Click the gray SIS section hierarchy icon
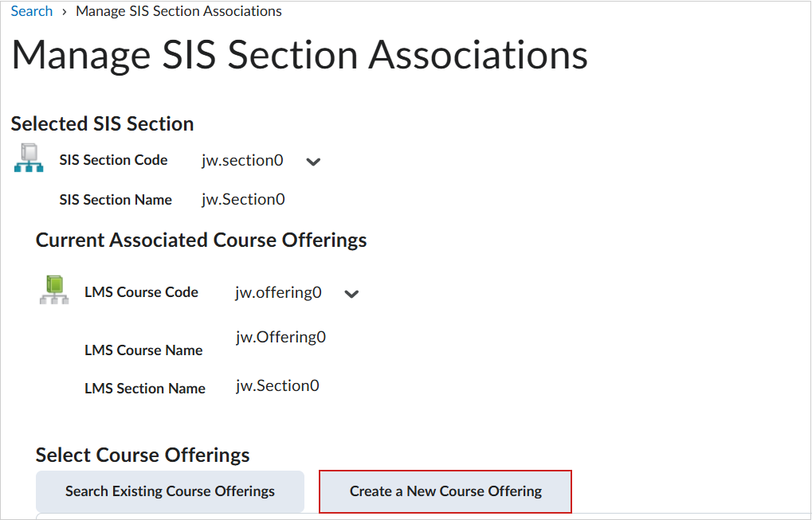The height and width of the screenshot is (520, 812). (27, 158)
